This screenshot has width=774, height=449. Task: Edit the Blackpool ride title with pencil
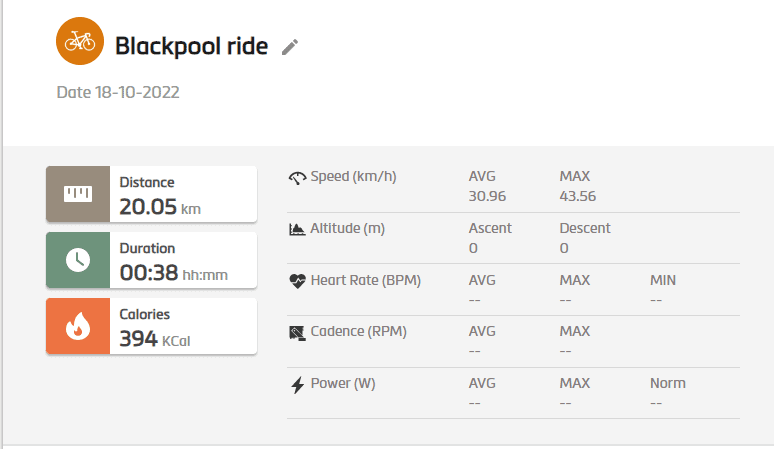[x=290, y=47]
